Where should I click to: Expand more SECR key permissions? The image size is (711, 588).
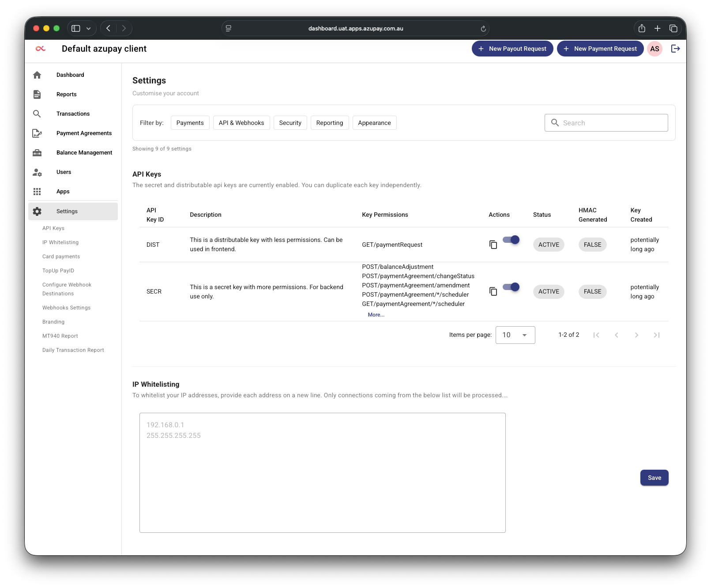[376, 315]
